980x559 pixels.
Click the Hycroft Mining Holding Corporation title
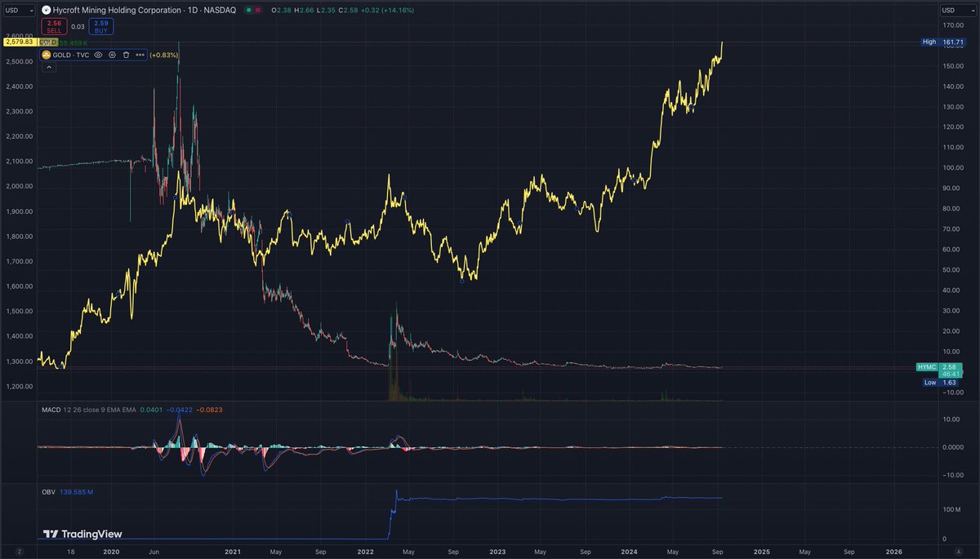click(117, 10)
